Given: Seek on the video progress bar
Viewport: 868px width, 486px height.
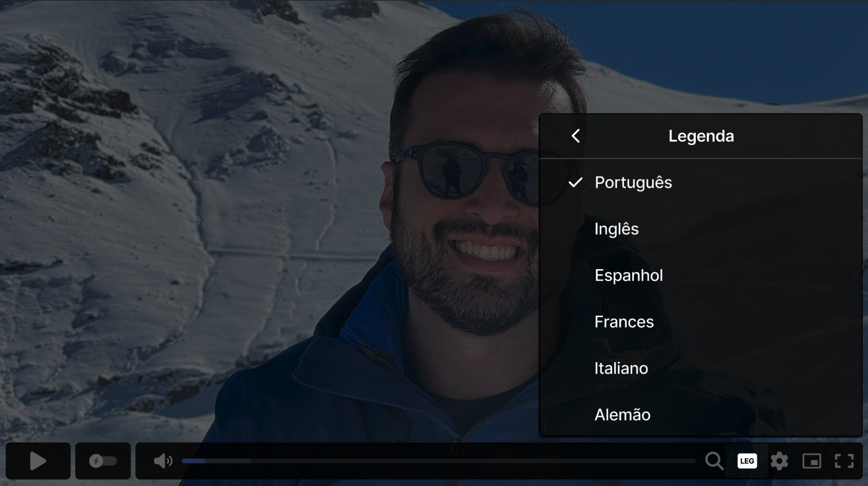Looking at the screenshot, I should [439, 461].
